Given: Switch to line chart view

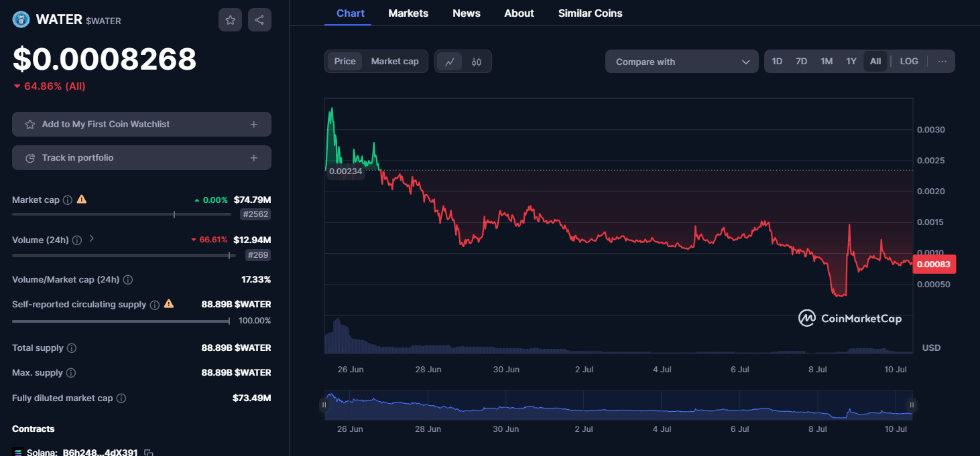Looking at the screenshot, I should (450, 62).
